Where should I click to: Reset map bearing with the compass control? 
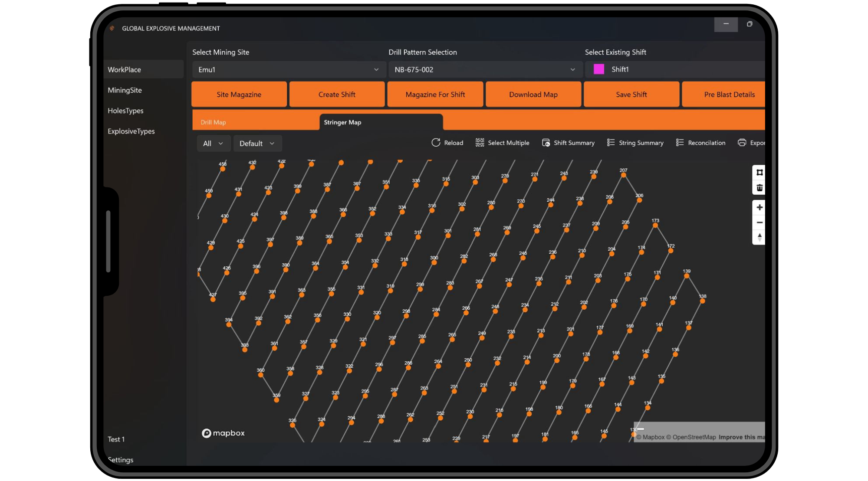[759, 237]
